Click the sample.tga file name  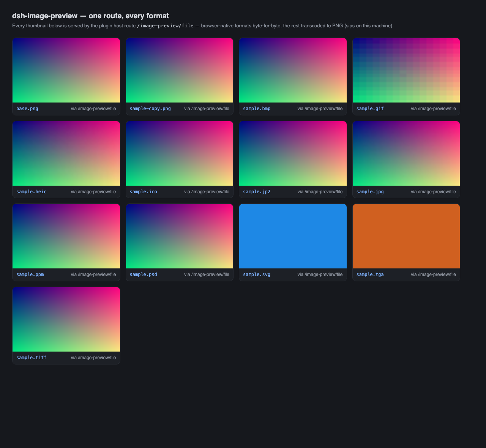370,274
